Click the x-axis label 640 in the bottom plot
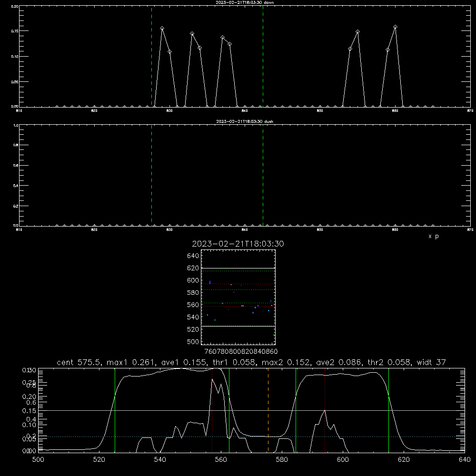476x476 pixels. pyautogui.click(x=465, y=460)
